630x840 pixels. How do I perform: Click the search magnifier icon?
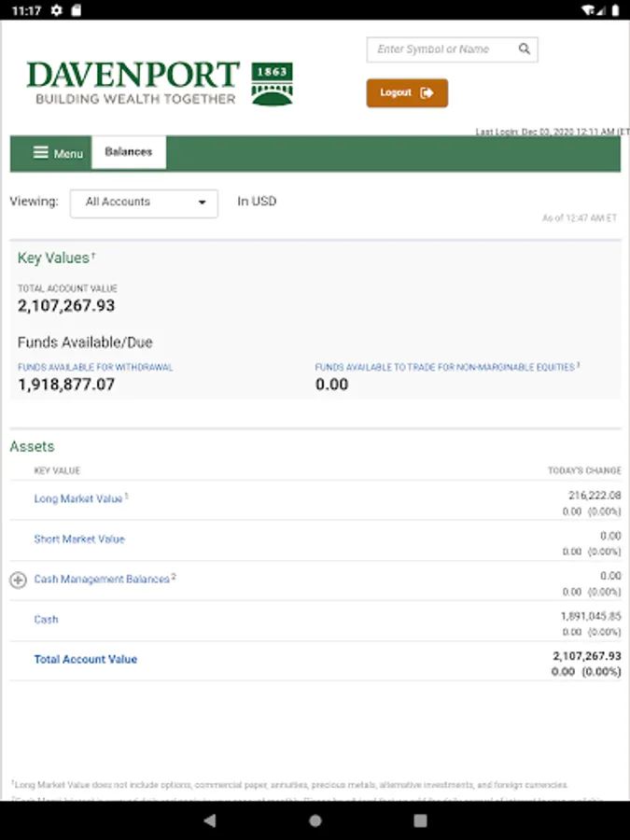[525, 49]
